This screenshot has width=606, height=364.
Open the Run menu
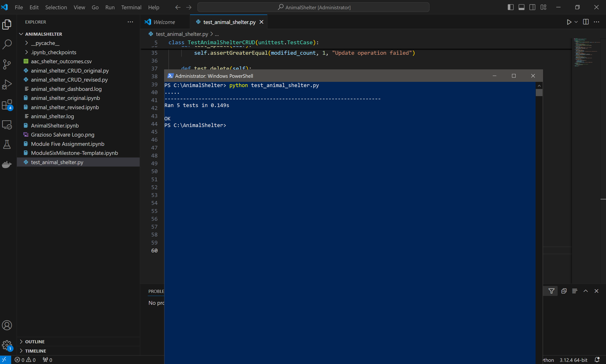110,7
